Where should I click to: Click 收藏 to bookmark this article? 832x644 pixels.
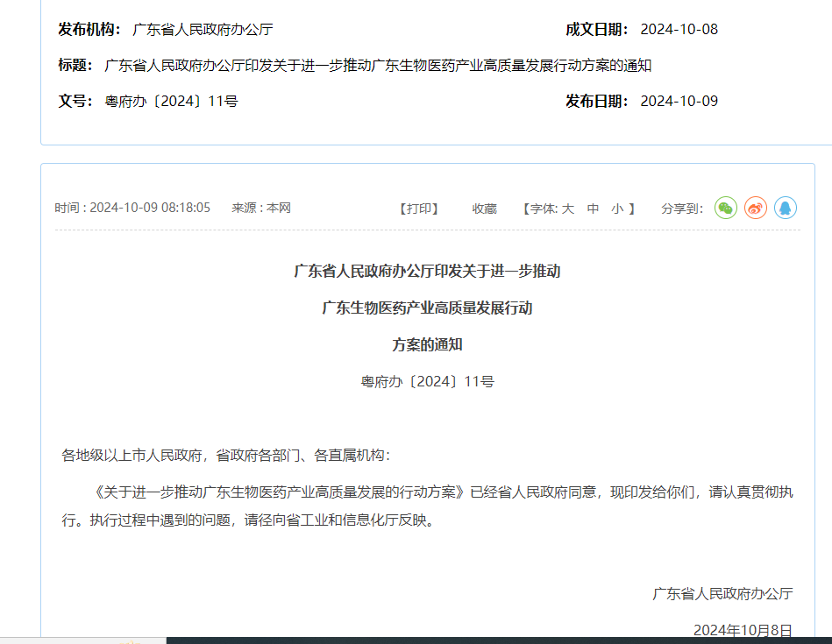(484, 208)
